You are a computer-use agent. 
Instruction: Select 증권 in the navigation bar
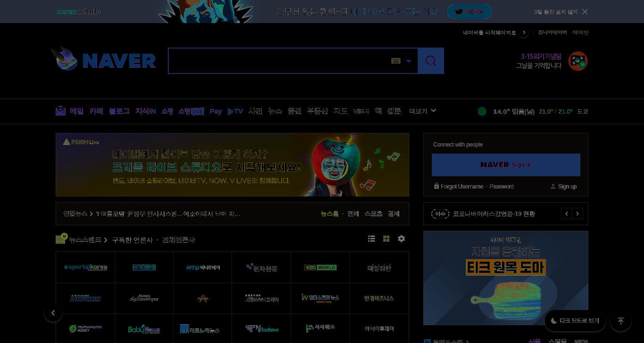click(x=294, y=111)
